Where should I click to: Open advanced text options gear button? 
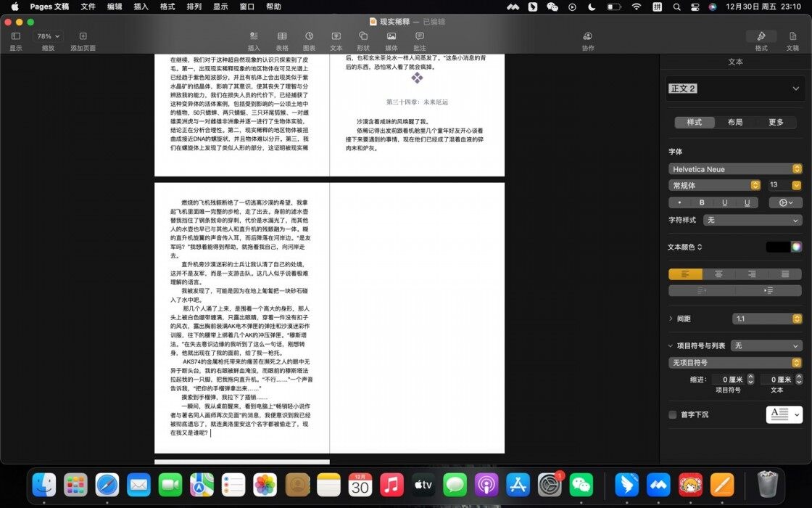click(x=786, y=202)
